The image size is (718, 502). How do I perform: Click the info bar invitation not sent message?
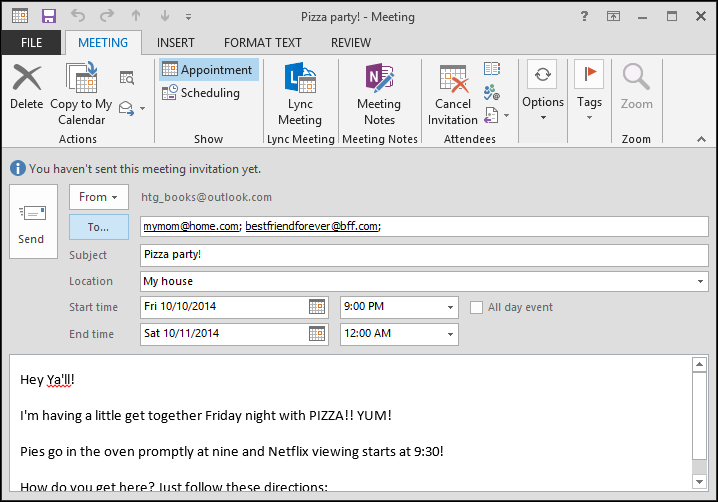point(145,169)
